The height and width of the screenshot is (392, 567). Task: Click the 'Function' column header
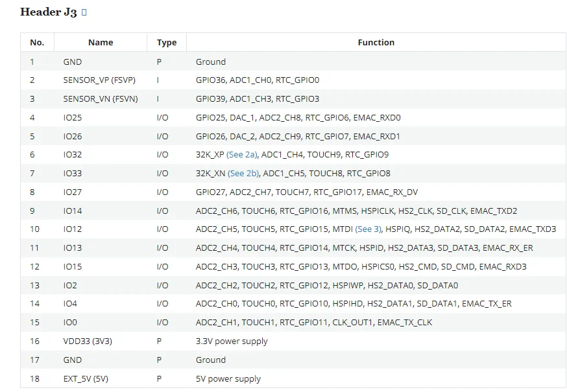(376, 42)
